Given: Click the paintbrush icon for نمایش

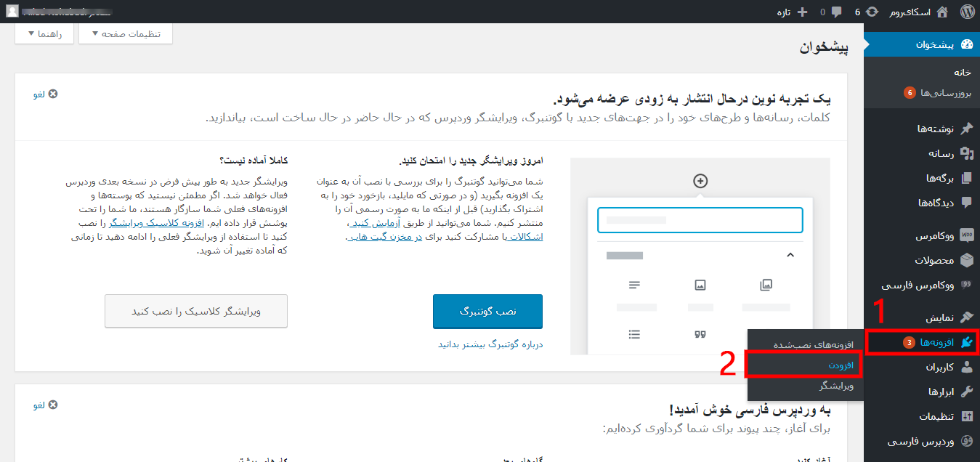Looking at the screenshot, I should (x=966, y=318).
